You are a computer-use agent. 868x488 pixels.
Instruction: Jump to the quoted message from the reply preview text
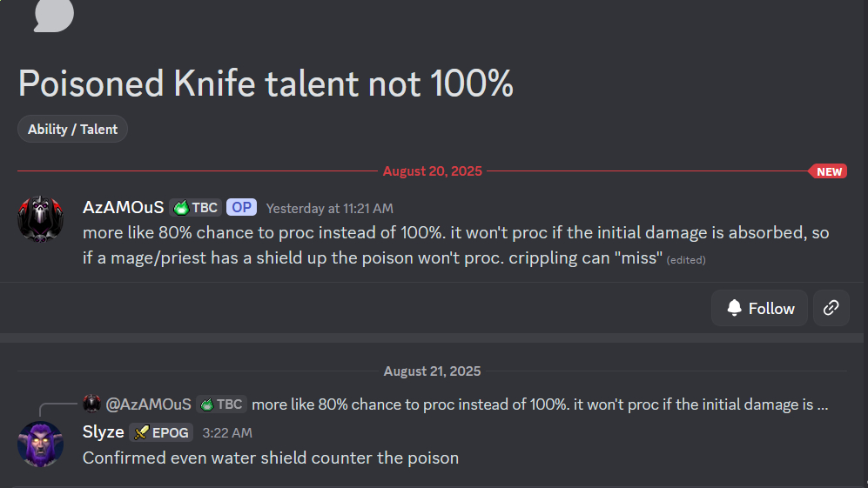click(539, 404)
